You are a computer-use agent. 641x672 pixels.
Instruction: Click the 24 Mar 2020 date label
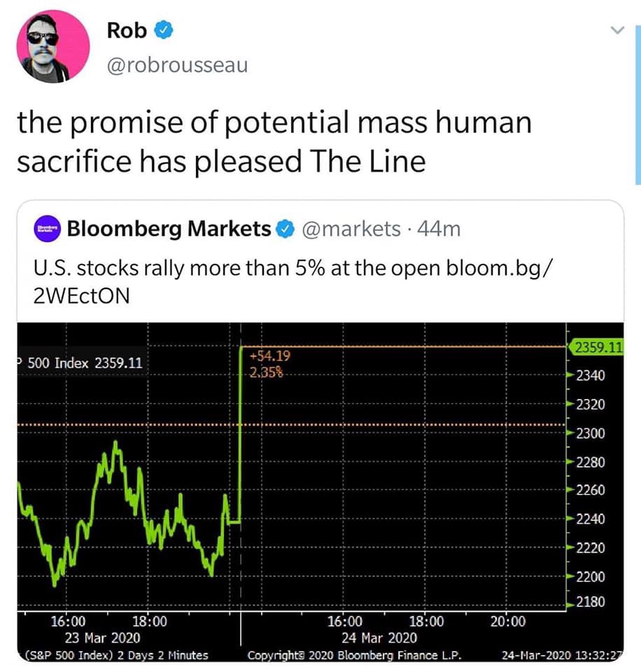pyautogui.click(x=379, y=638)
